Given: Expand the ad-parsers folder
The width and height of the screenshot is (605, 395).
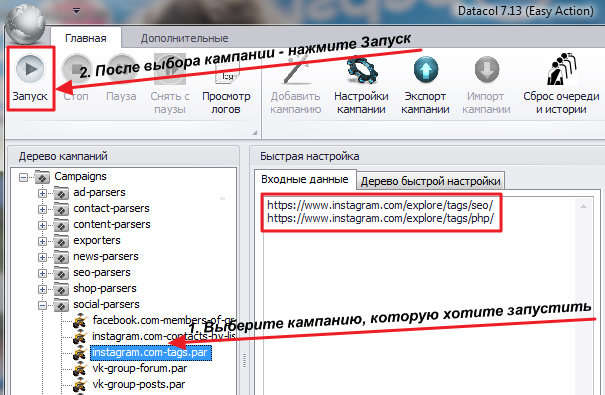Looking at the screenshot, I should click(x=42, y=193).
